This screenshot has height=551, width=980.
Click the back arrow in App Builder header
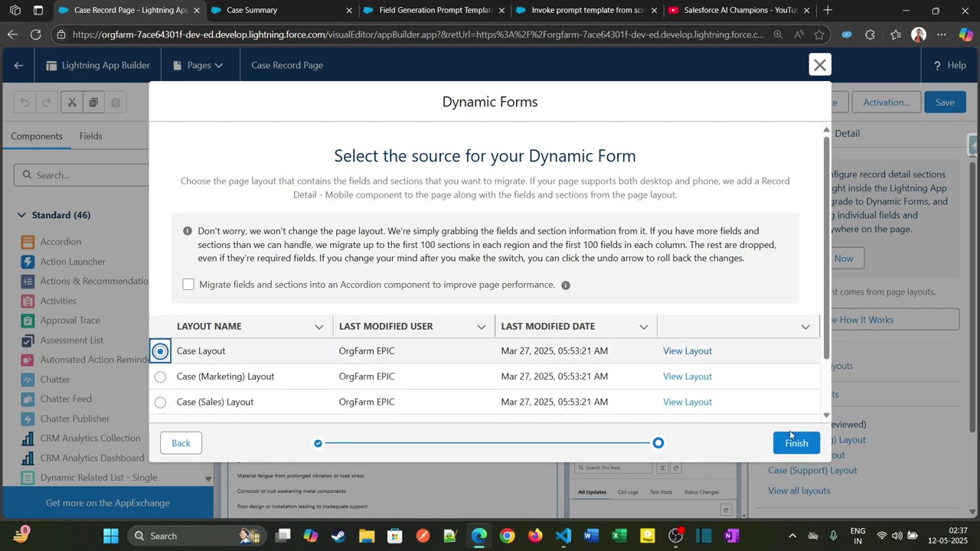[18, 65]
